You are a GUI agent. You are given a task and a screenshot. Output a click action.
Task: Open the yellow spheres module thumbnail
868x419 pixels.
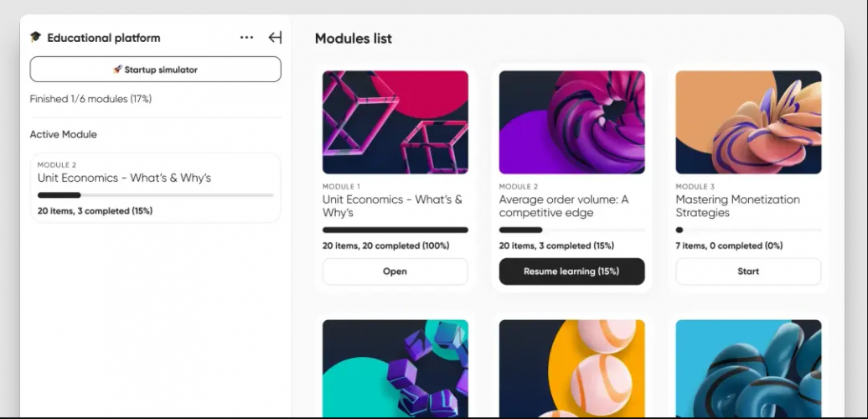(x=571, y=368)
